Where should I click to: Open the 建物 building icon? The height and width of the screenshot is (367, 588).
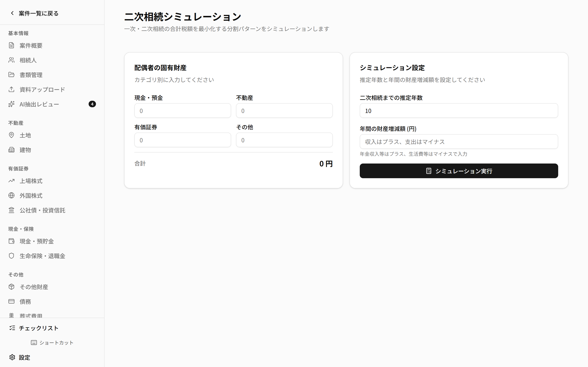[12, 150]
